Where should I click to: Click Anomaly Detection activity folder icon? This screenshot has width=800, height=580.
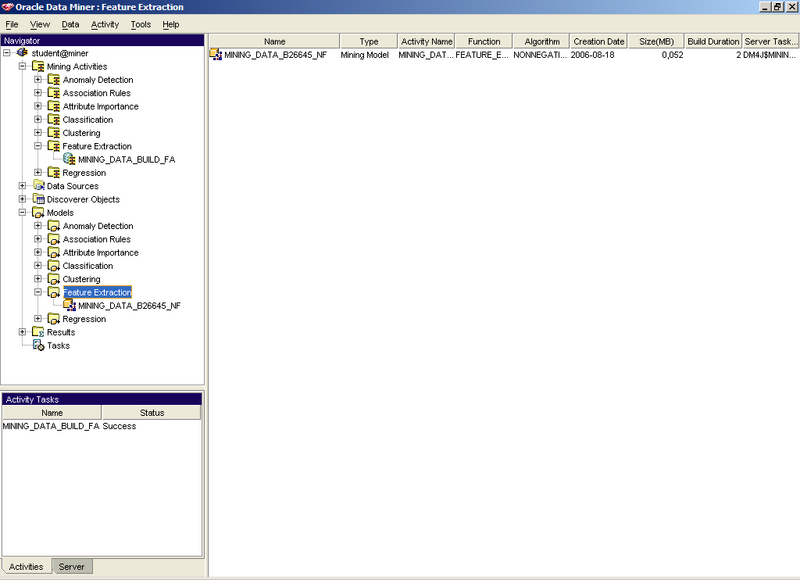tap(54, 80)
